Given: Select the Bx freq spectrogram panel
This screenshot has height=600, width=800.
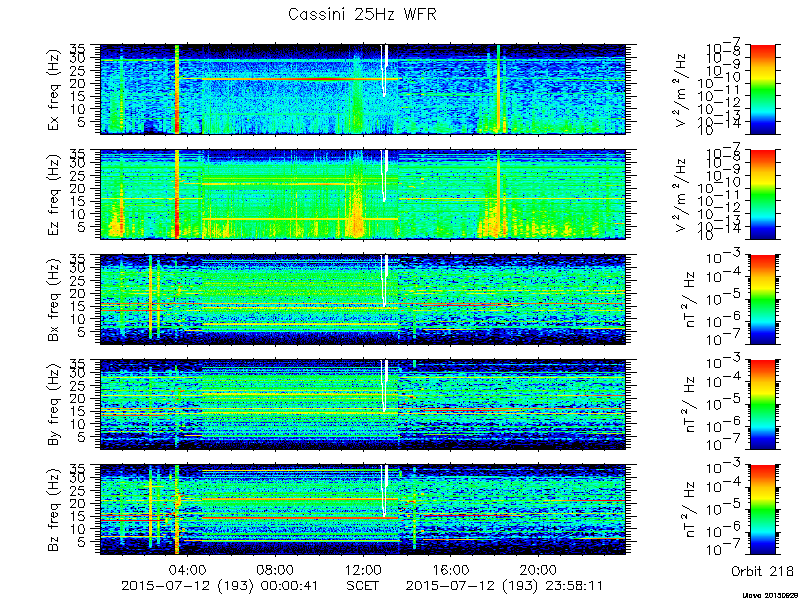Looking at the screenshot, I should [363, 299].
